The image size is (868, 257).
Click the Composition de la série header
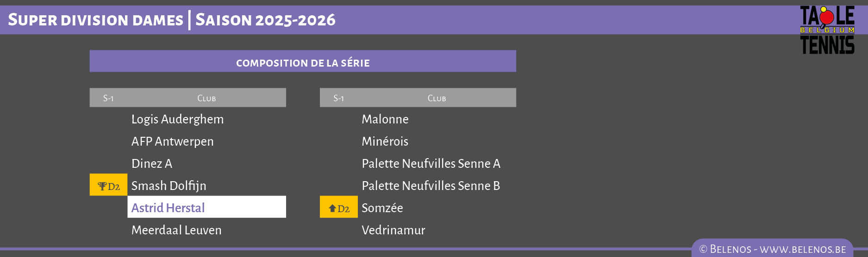[303, 62]
